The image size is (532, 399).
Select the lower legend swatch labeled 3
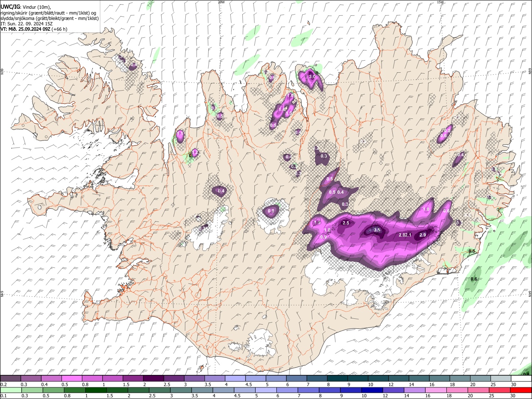click(181, 390)
